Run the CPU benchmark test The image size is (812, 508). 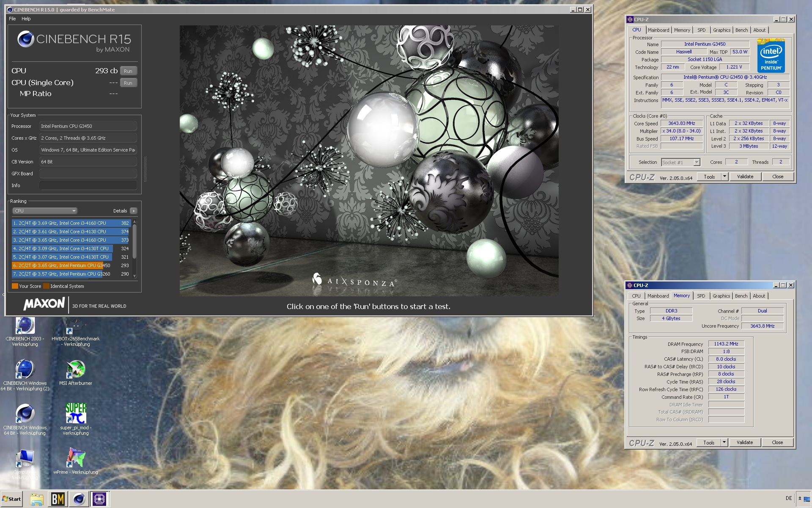[x=128, y=71]
